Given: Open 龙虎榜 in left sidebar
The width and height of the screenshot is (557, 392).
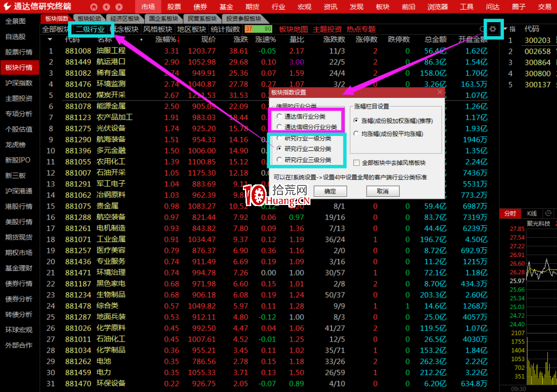Looking at the screenshot, I should [x=15, y=145].
